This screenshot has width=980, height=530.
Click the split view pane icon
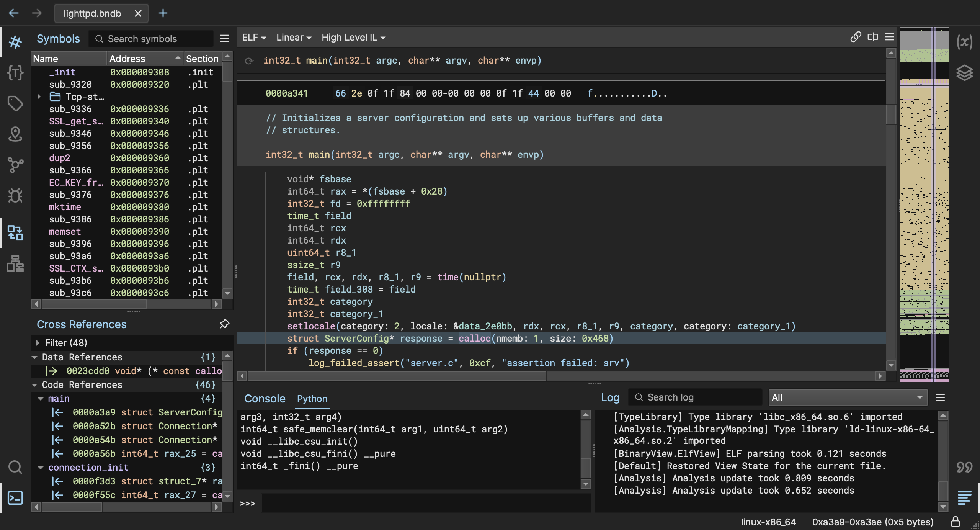point(873,37)
